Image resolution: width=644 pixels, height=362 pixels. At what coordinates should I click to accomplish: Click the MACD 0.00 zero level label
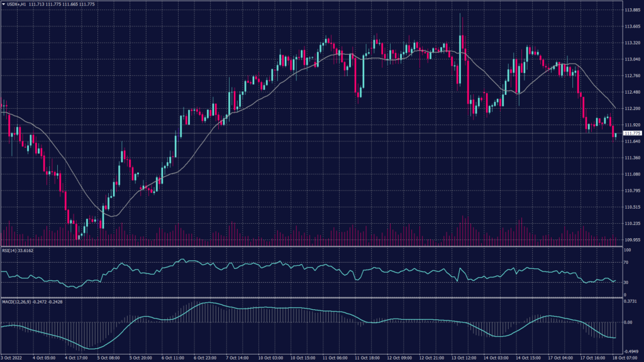click(628, 322)
